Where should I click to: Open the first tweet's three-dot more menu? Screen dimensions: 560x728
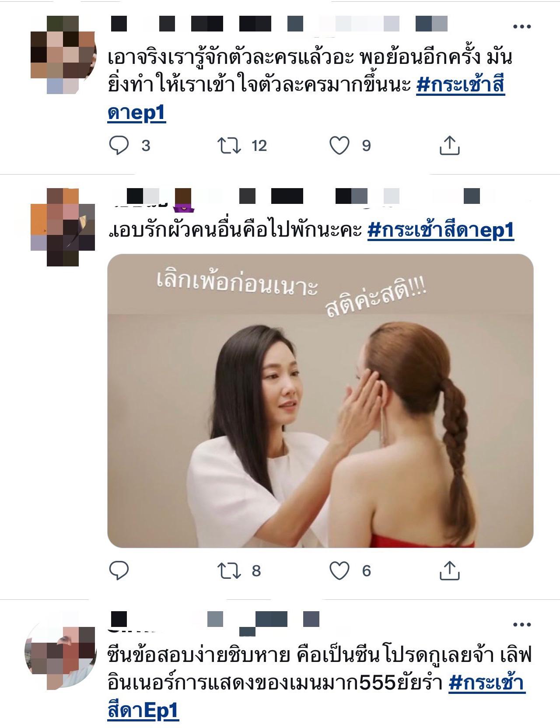(x=521, y=27)
